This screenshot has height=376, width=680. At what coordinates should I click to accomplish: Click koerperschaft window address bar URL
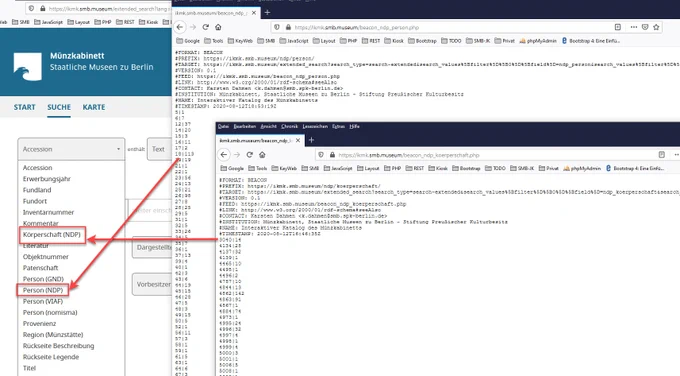409,155
